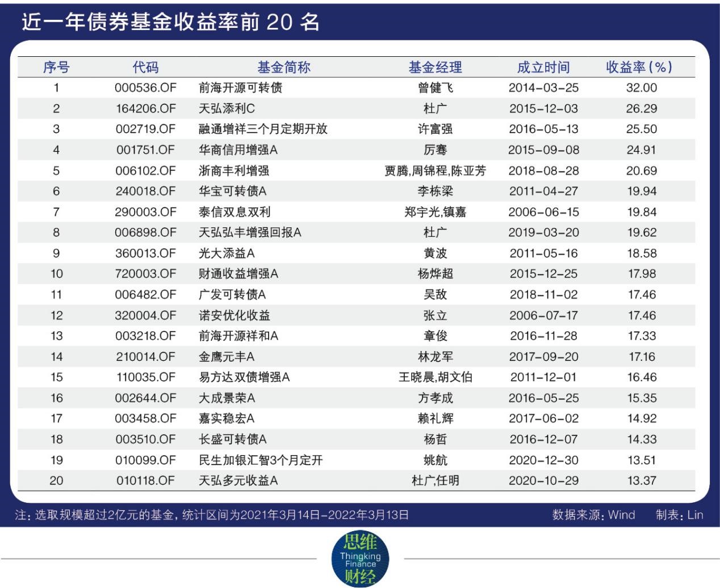
Task: Select fund 融通增祥三个月定期开放
Action: 263,129
